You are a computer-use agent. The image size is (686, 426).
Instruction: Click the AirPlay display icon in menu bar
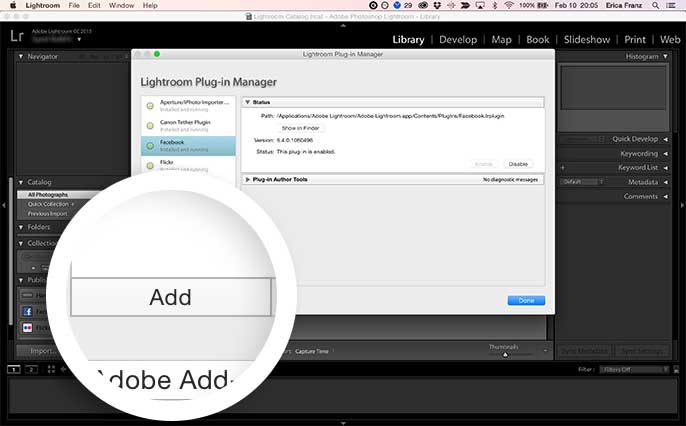480,5
